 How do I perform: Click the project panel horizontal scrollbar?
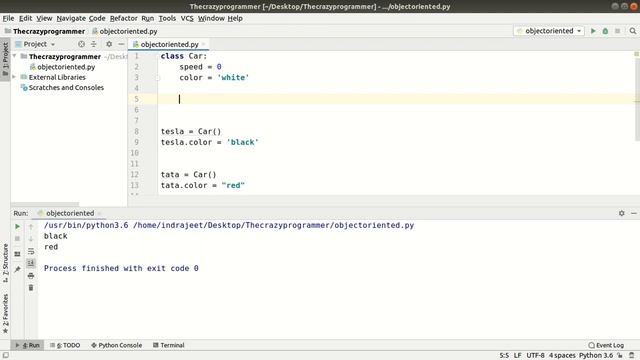click(45, 204)
